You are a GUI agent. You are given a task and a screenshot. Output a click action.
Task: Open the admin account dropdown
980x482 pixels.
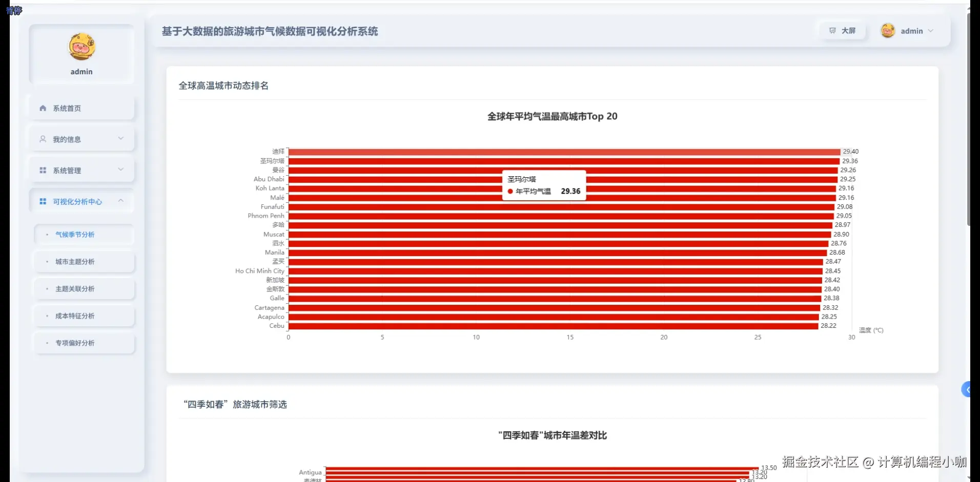point(931,31)
